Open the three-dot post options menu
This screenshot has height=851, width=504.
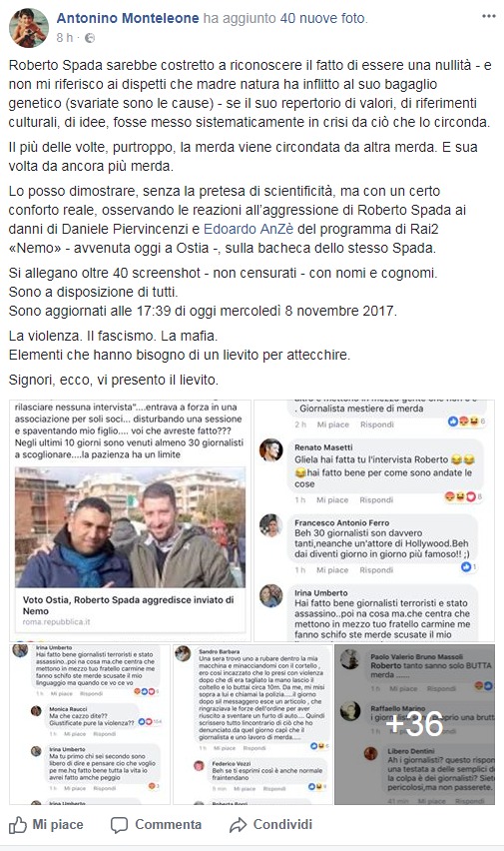[x=488, y=16]
